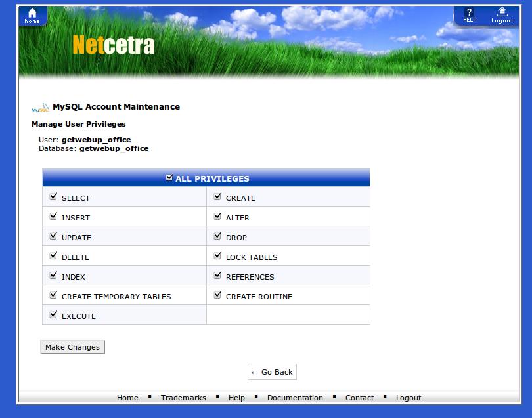Click the MySQL logo icon
This screenshot has width=532, height=418.
pos(40,108)
